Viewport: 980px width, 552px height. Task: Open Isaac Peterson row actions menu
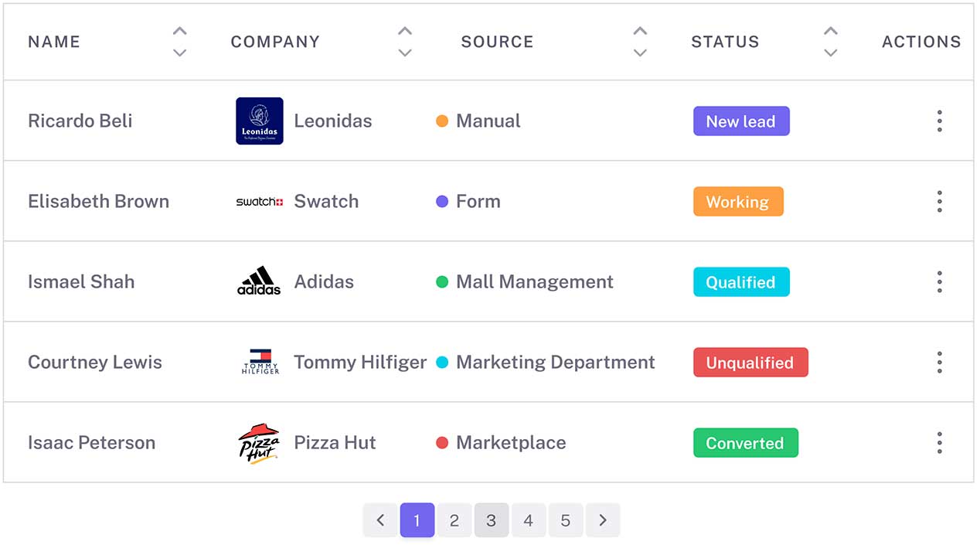click(939, 443)
